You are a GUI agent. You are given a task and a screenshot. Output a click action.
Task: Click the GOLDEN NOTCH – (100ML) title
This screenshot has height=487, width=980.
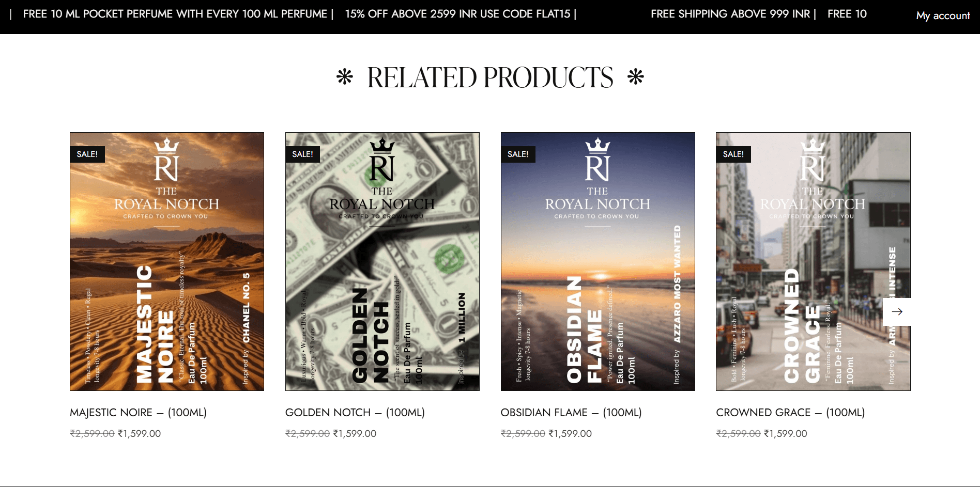coord(355,413)
